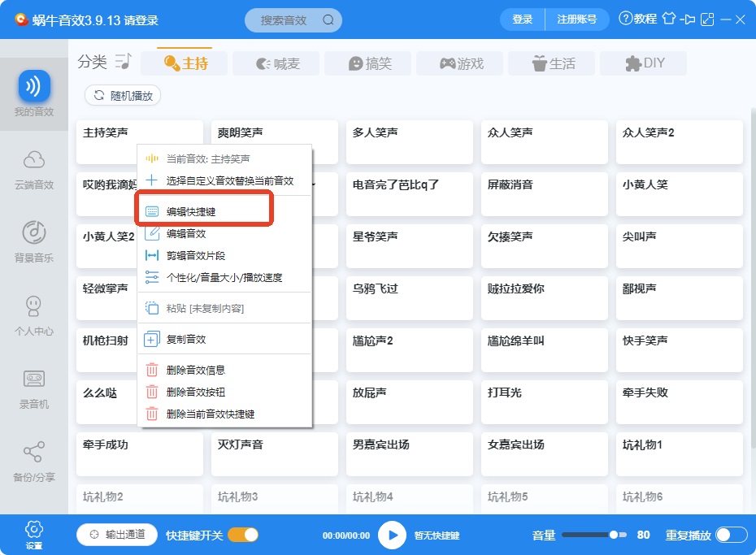The width and height of the screenshot is (756, 555).
Task: Click the category sort music-note icon
Action: (123, 62)
